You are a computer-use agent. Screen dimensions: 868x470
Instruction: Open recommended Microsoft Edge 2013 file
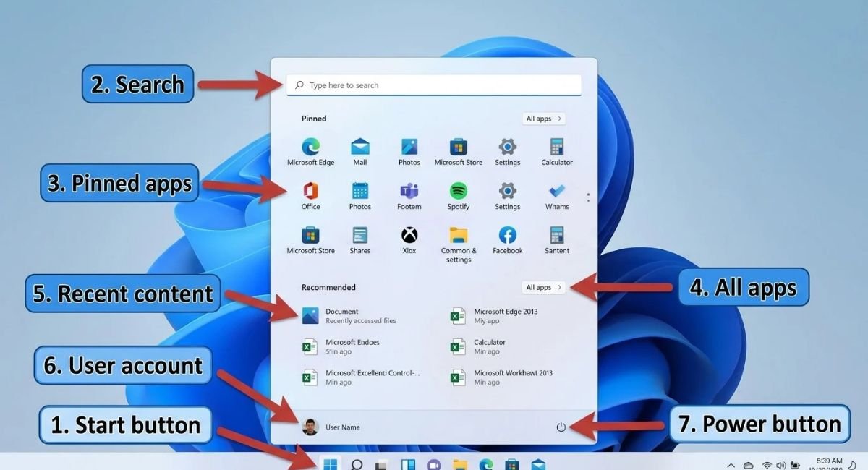[x=495, y=316]
